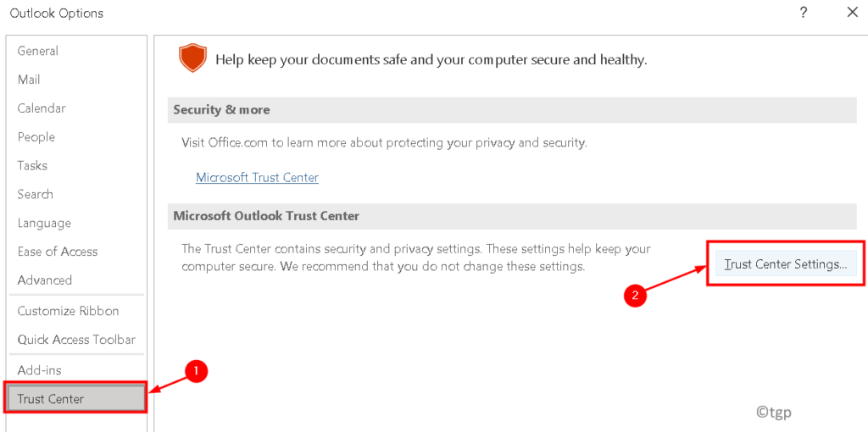
Task: Close the Outlook Options dialog
Action: (852, 13)
